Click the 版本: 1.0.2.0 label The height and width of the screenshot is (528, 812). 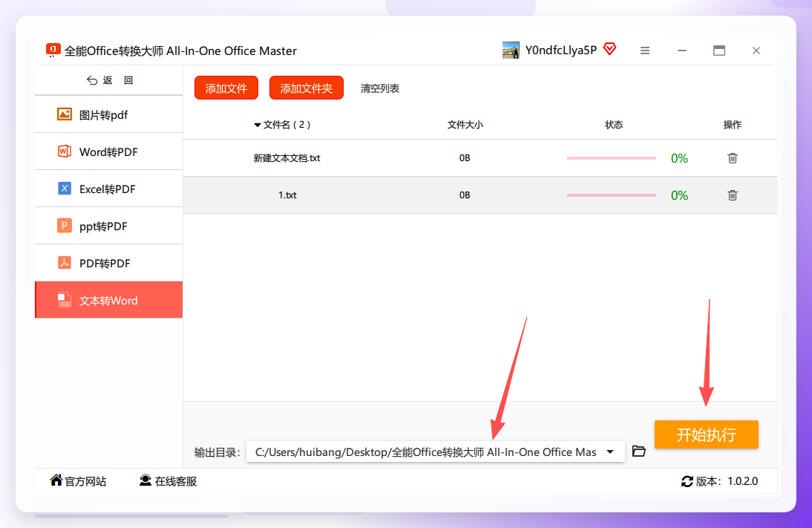click(x=727, y=481)
